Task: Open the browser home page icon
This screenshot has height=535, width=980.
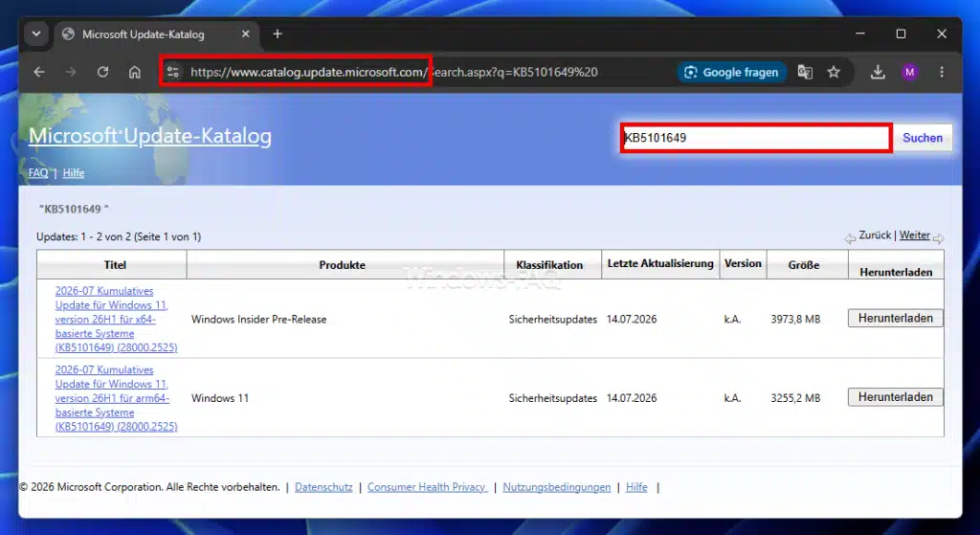Action: tap(134, 72)
